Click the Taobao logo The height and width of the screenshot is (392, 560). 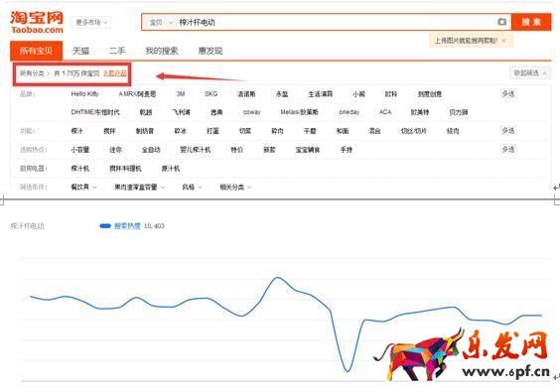pos(37,22)
